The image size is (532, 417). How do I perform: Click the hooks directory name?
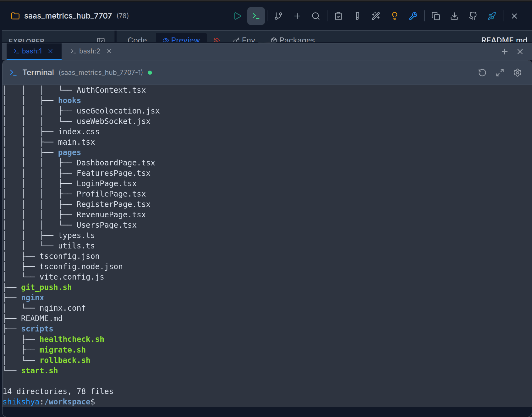click(69, 100)
